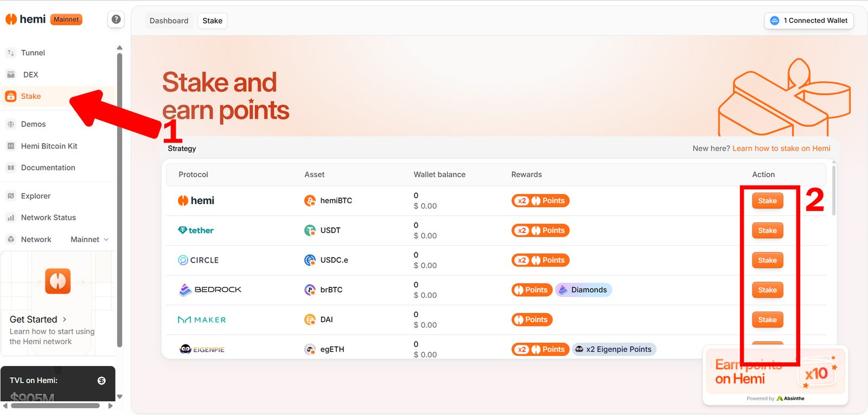868x415 pixels.
Task: Click the dollar icon beside TVL on Hemi
Action: [101, 381]
